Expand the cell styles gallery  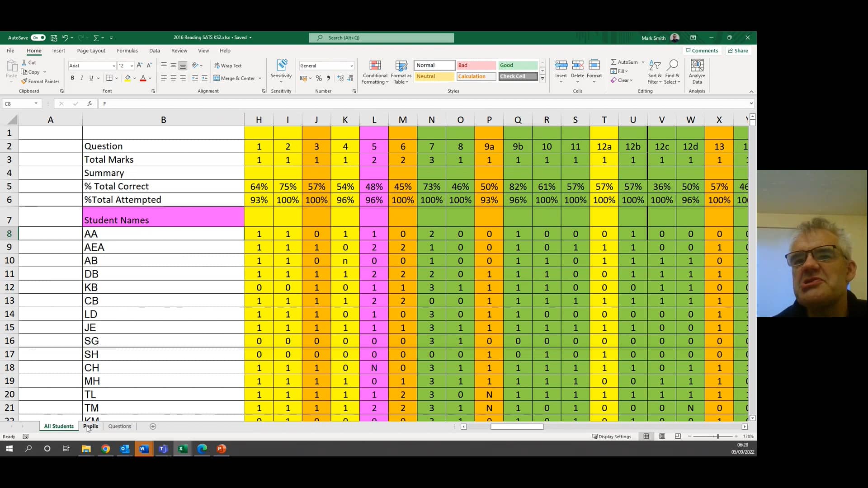pyautogui.click(x=542, y=78)
